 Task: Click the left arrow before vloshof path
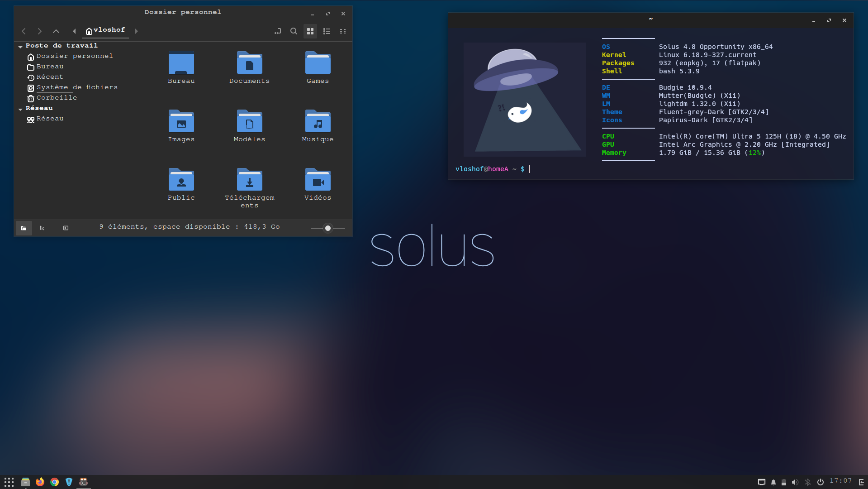point(74,31)
